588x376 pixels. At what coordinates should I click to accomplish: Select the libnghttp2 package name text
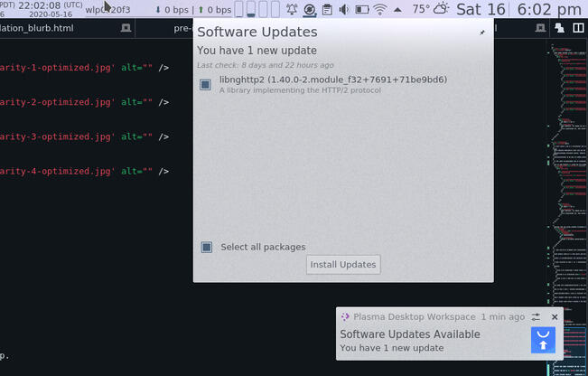[333, 80]
